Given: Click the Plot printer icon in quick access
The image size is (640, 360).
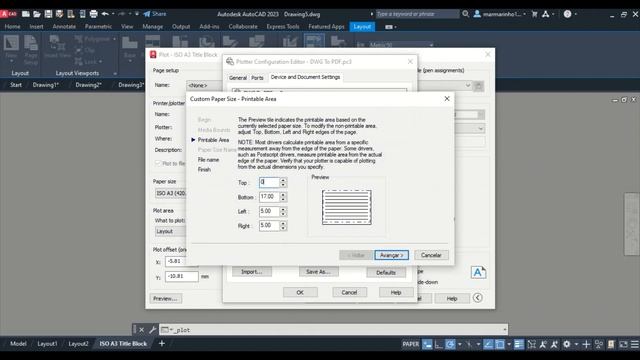Looking at the screenshot, I should 93,14.
